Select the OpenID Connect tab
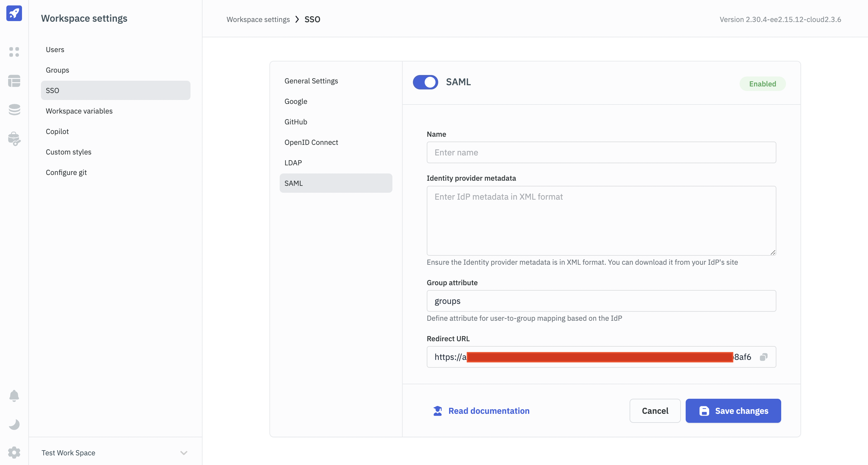Image resolution: width=868 pixels, height=465 pixels. coord(311,142)
